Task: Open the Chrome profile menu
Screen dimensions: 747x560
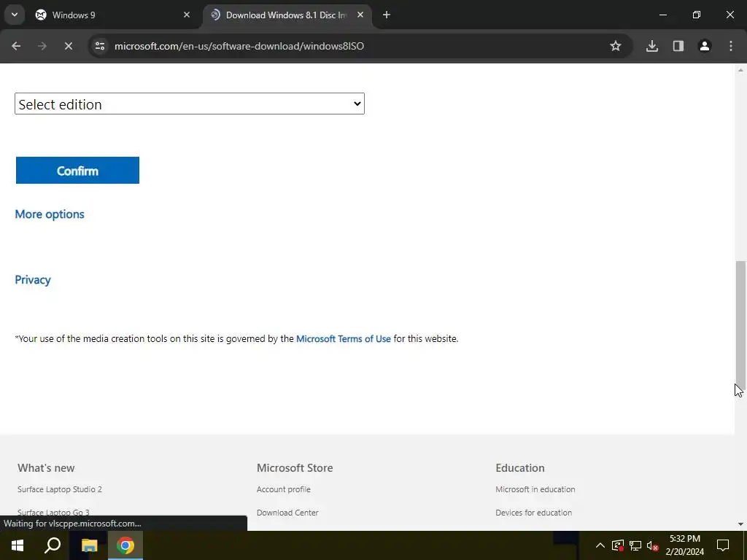Action: (x=705, y=46)
